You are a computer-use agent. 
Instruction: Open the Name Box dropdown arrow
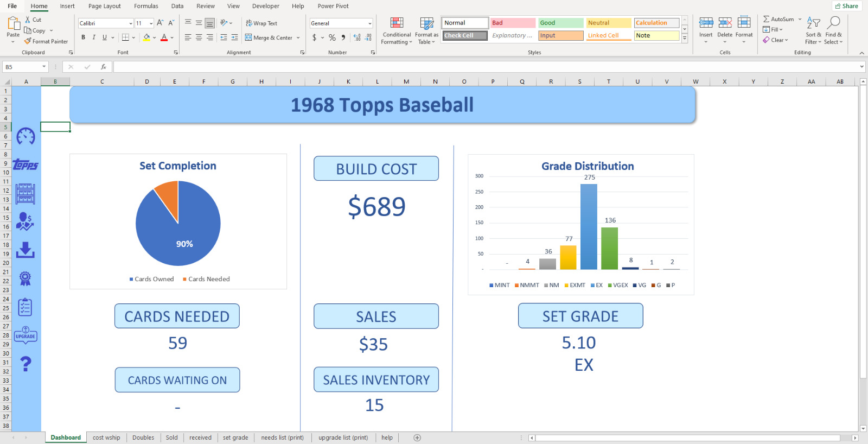coord(44,67)
